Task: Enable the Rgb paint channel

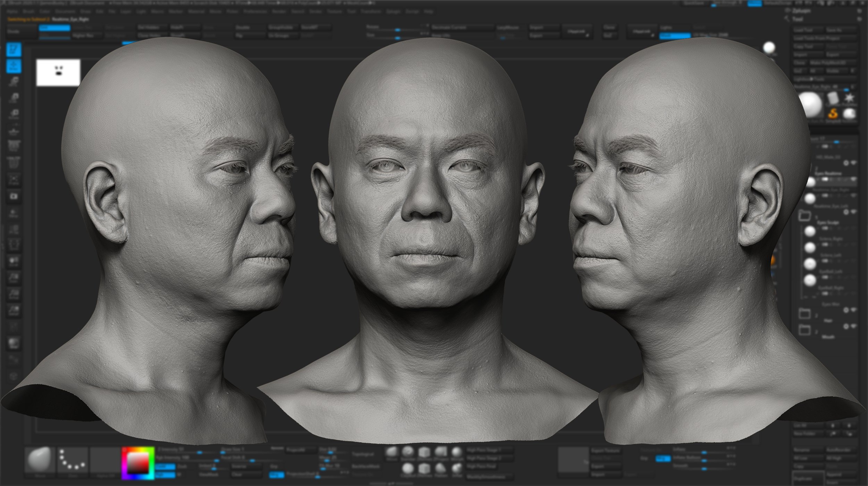Action: (x=165, y=476)
